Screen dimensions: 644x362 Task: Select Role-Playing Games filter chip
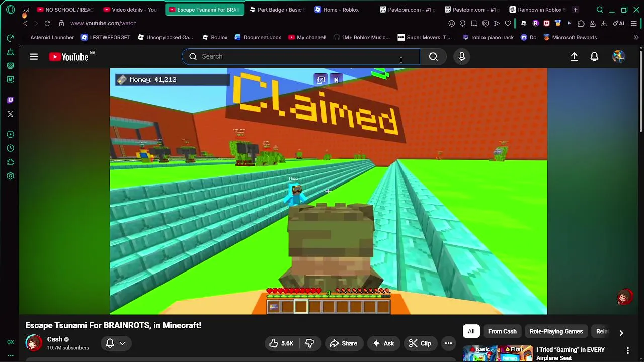tap(556, 332)
